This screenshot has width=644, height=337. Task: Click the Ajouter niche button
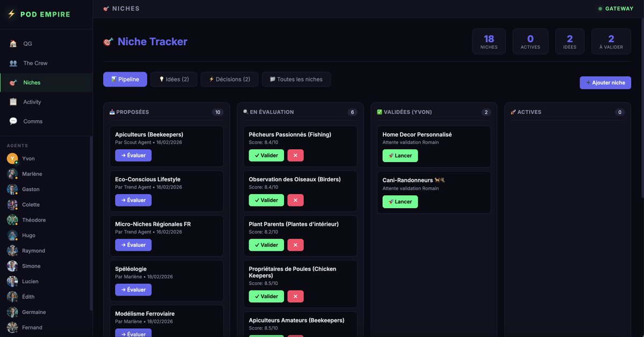(x=605, y=83)
